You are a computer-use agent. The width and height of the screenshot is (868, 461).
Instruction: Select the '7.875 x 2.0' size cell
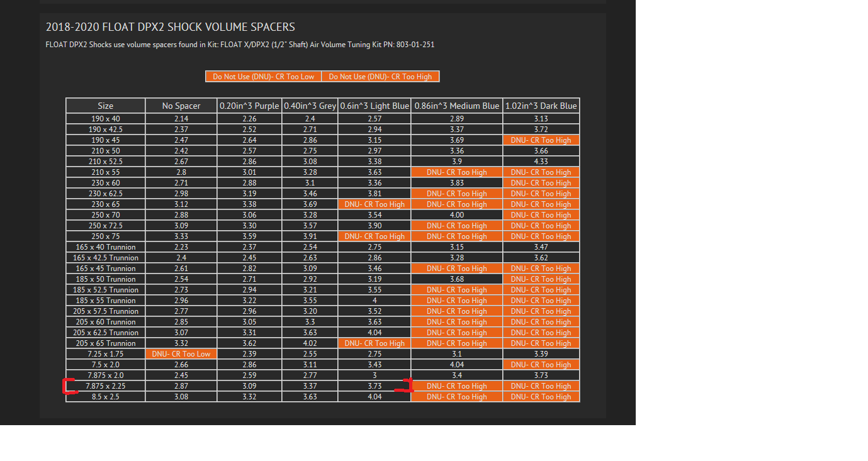(105, 375)
